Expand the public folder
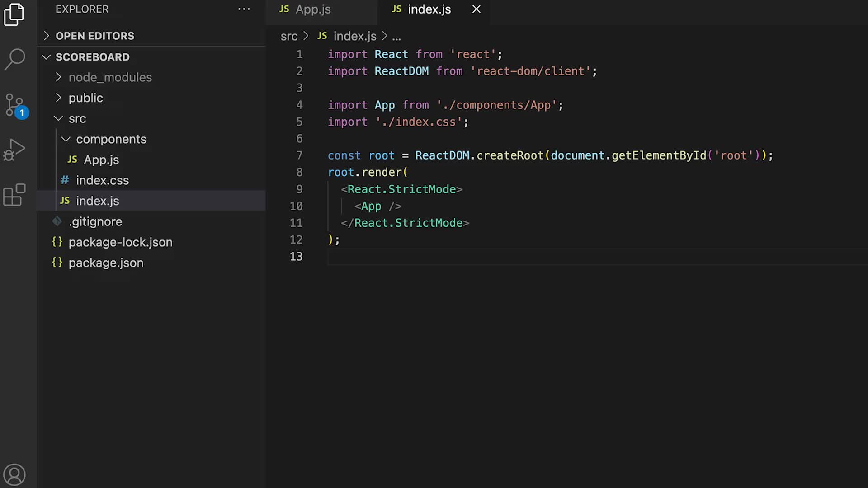 (x=58, y=98)
